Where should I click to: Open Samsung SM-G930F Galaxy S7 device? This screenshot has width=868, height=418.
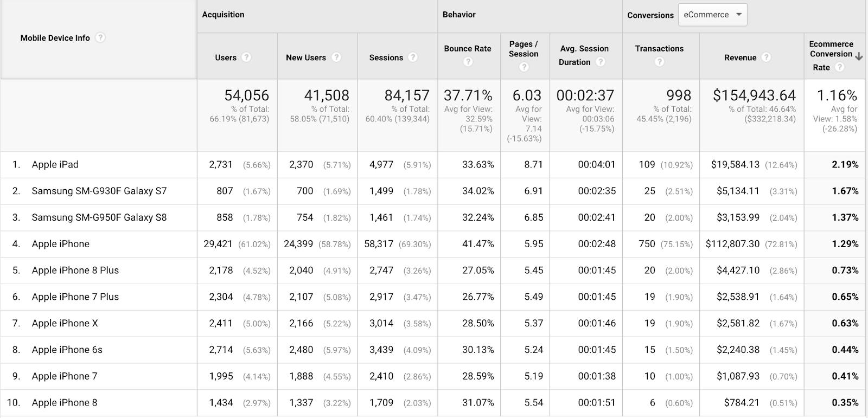tap(99, 191)
